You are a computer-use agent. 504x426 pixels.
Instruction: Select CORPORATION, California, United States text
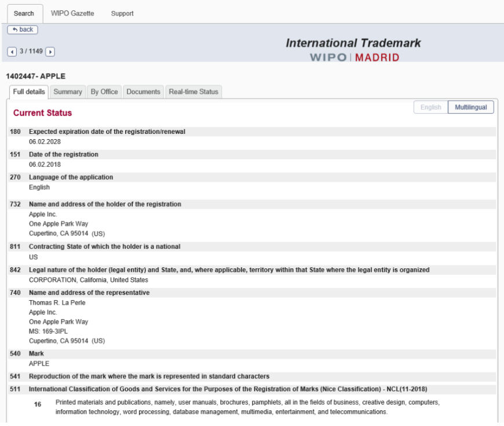89,280
